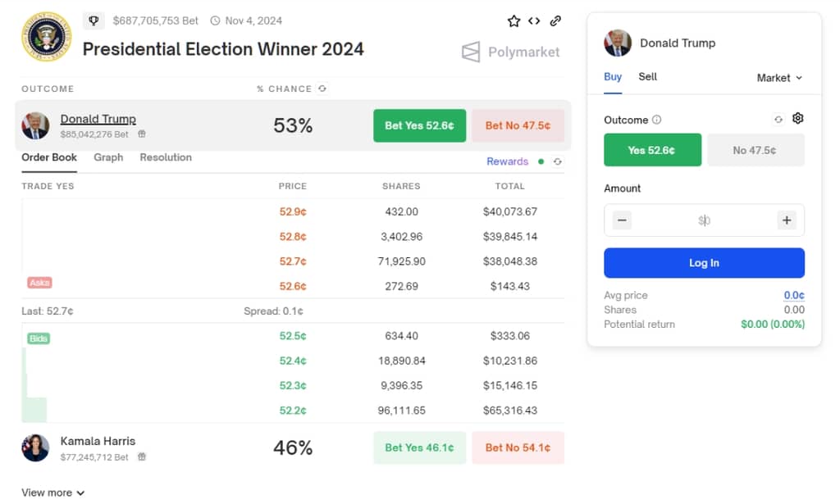Open settings gear beside Outcome
Screen dimensions: 840x504
click(x=797, y=118)
